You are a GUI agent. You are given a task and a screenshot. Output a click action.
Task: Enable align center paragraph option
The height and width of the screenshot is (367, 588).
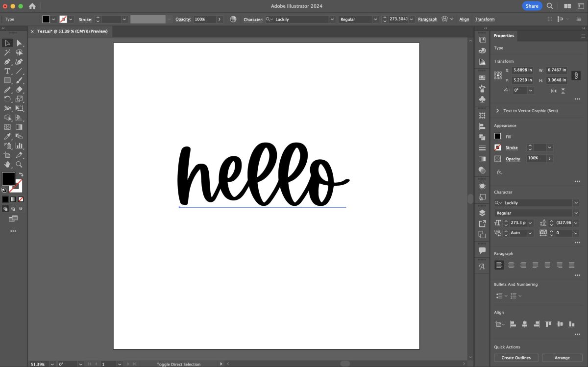click(511, 265)
